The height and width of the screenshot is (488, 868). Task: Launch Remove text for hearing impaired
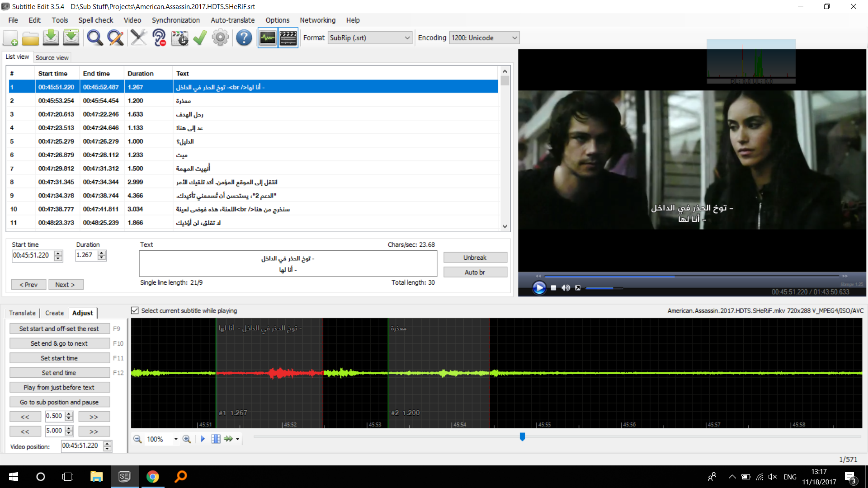click(159, 38)
